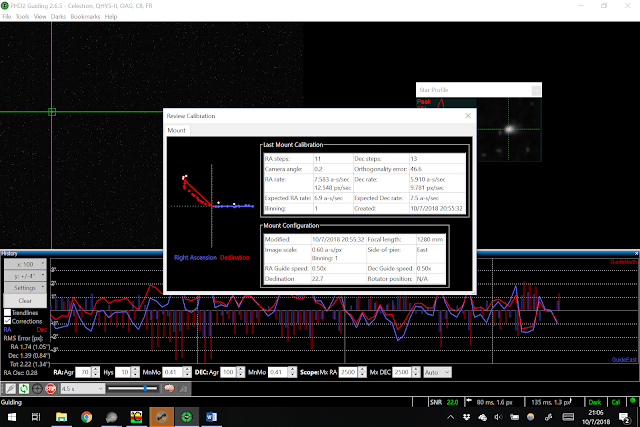
Task: Start looping exposures with the green loop icon
Action: coord(24,389)
